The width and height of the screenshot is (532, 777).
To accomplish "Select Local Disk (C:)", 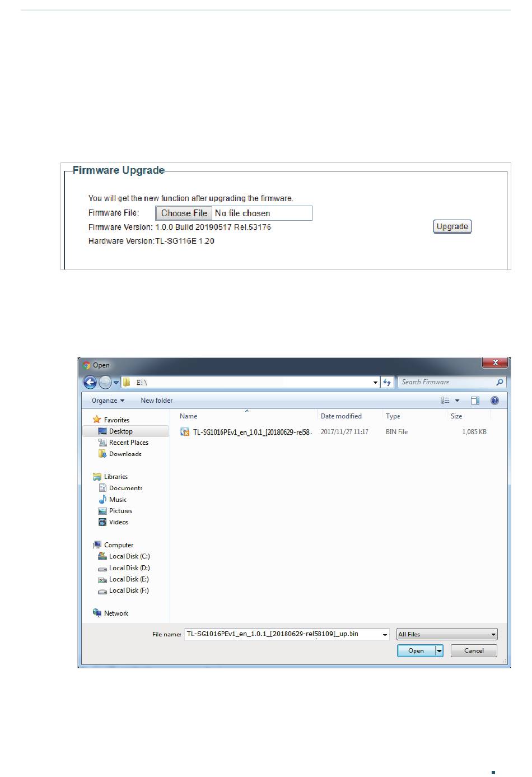I will tap(129, 556).
